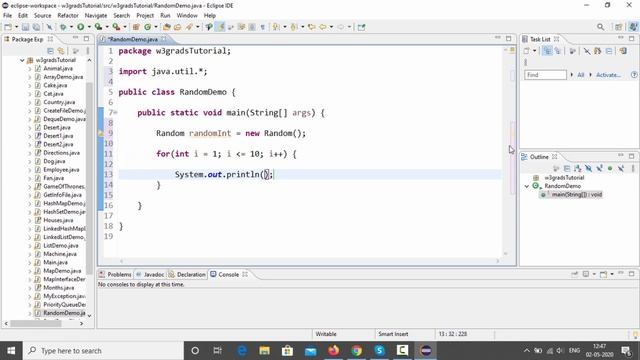Click the Find field in Task List
The width and height of the screenshot is (640, 360).
545,75
